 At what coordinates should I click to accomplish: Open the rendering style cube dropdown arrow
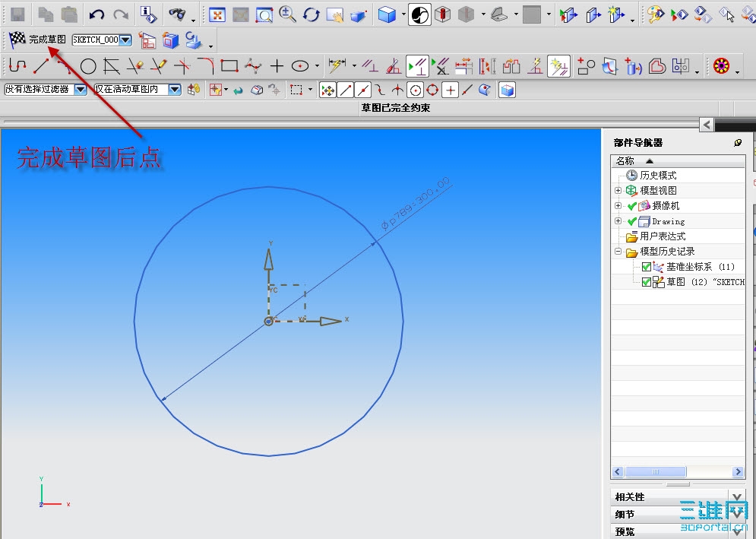pyautogui.click(x=403, y=14)
